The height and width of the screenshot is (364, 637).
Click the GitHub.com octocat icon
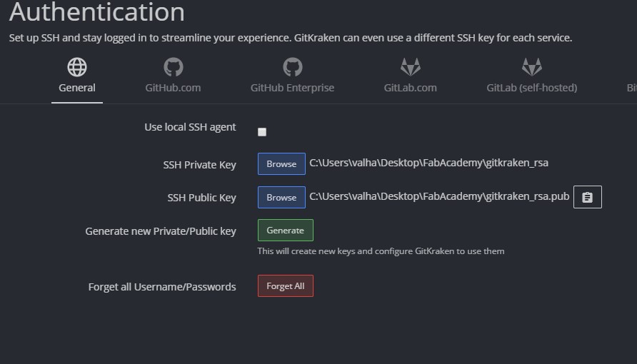pos(173,67)
